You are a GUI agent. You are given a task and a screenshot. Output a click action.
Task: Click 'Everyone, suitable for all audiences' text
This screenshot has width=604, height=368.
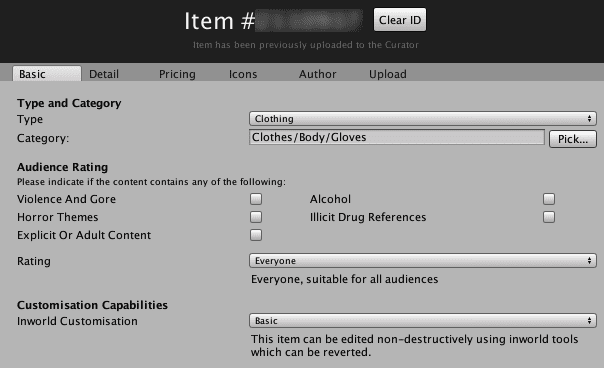(344, 279)
